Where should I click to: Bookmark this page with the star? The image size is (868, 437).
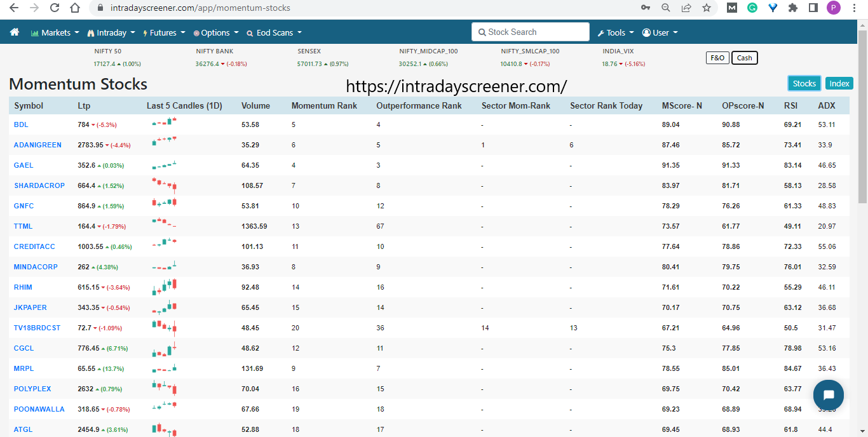pyautogui.click(x=707, y=8)
